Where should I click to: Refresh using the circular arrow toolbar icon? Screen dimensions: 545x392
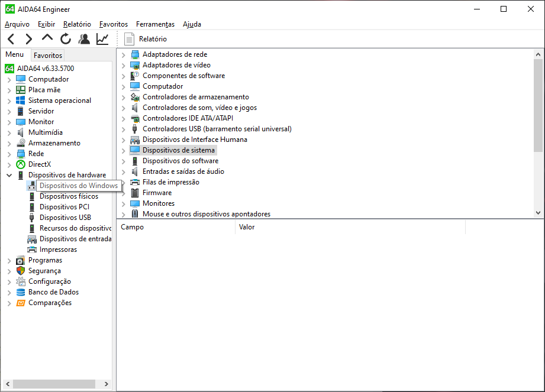point(66,39)
